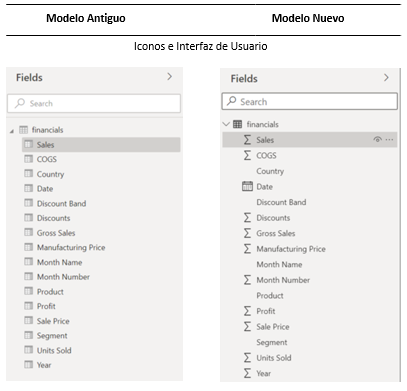Image resolution: width=407 pixels, height=391 pixels.
Task: Click the magnifier icon in the right search box
Action: [x=232, y=101]
